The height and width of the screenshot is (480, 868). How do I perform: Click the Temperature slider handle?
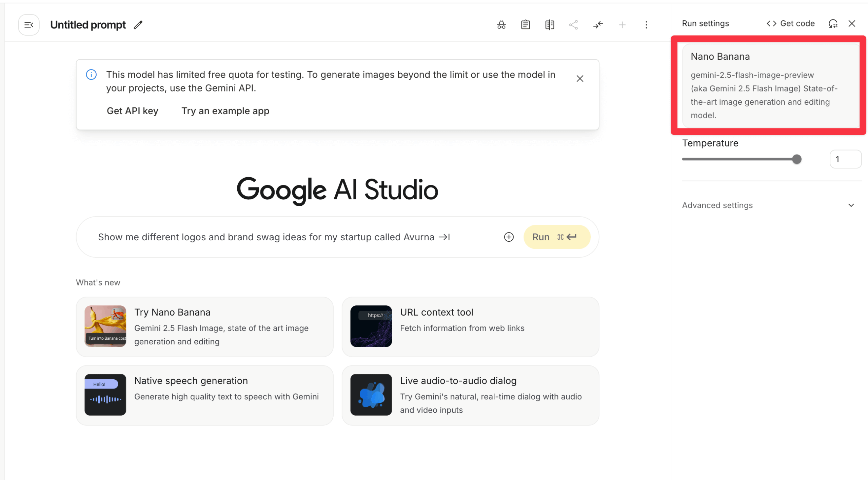click(x=797, y=159)
